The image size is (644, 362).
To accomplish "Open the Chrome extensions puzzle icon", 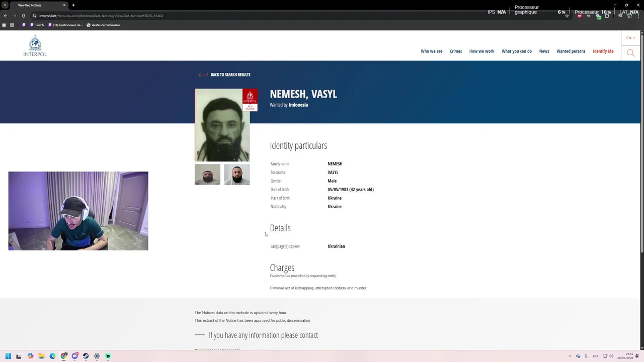I will tap(607, 16).
